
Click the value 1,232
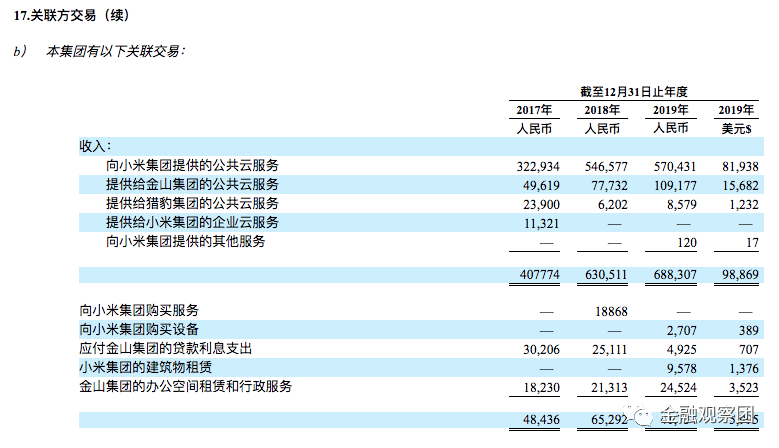744,205
